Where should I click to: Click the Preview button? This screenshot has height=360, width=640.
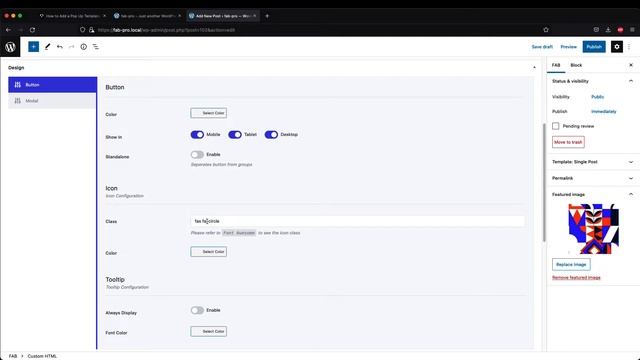569,47
